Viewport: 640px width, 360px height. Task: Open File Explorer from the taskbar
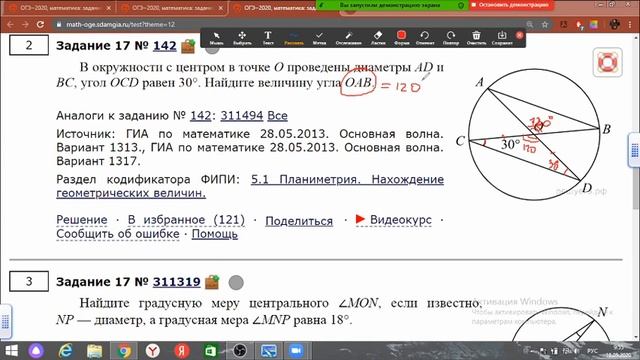click(x=94, y=351)
